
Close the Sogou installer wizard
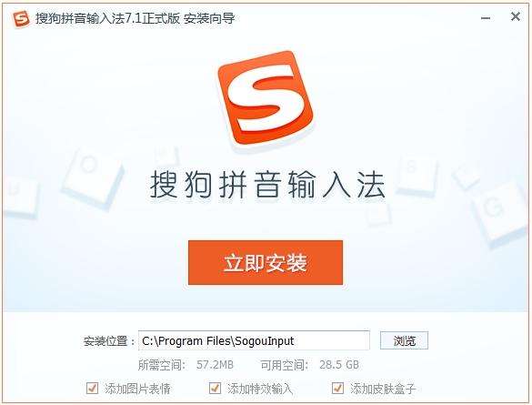(x=516, y=16)
